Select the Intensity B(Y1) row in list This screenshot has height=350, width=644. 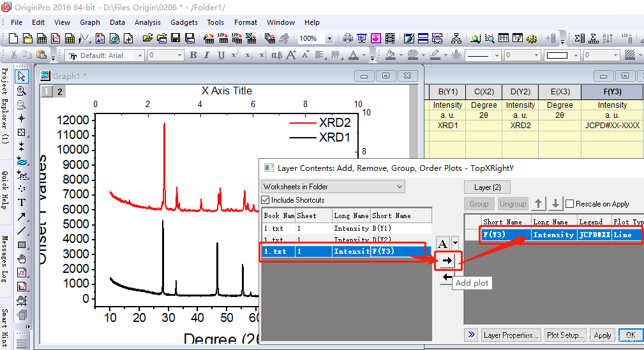coord(347,228)
